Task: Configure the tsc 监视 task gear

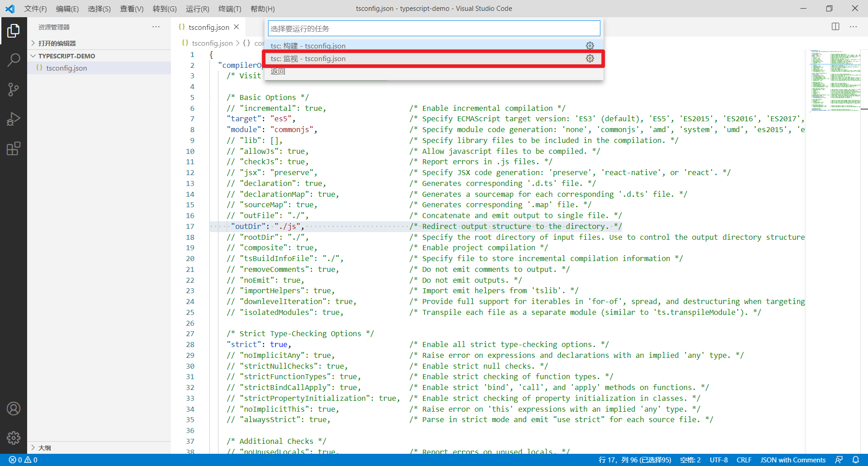Action: tap(590, 58)
